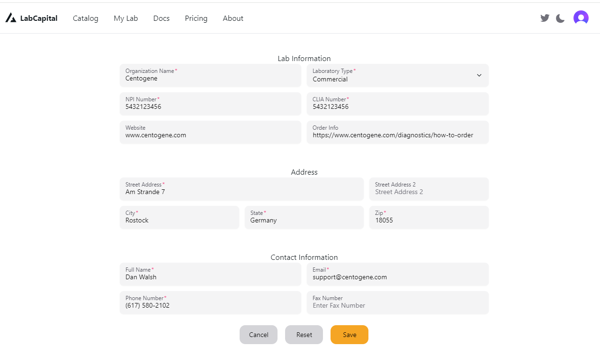Image resolution: width=600 pixels, height=364 pixels.
Task: Click the Lab Information heading
Action: point(304,59)
